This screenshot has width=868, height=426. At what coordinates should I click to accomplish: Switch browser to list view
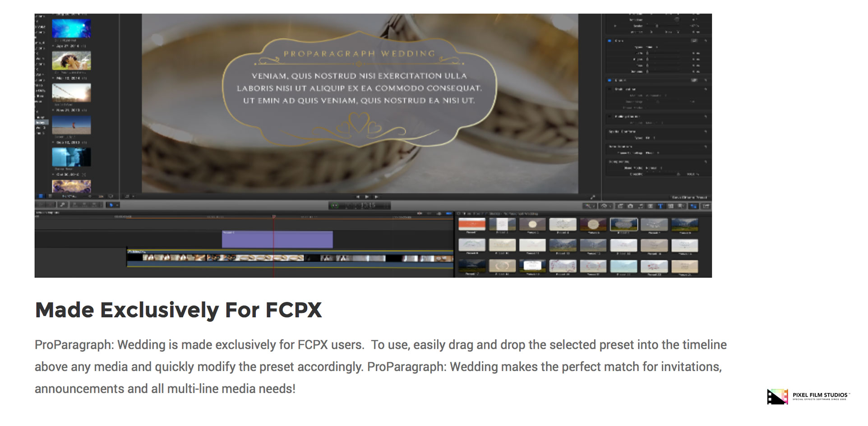[50, 196]
